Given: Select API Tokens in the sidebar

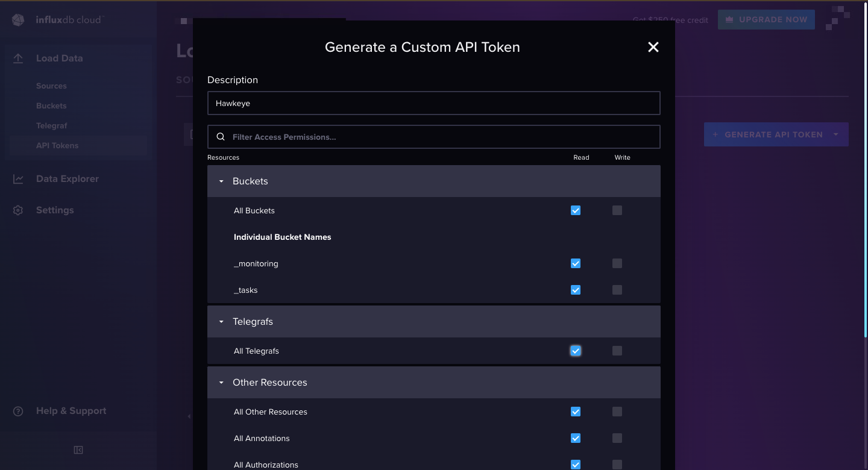Looking at the screenshot, I should click(58, 145).
